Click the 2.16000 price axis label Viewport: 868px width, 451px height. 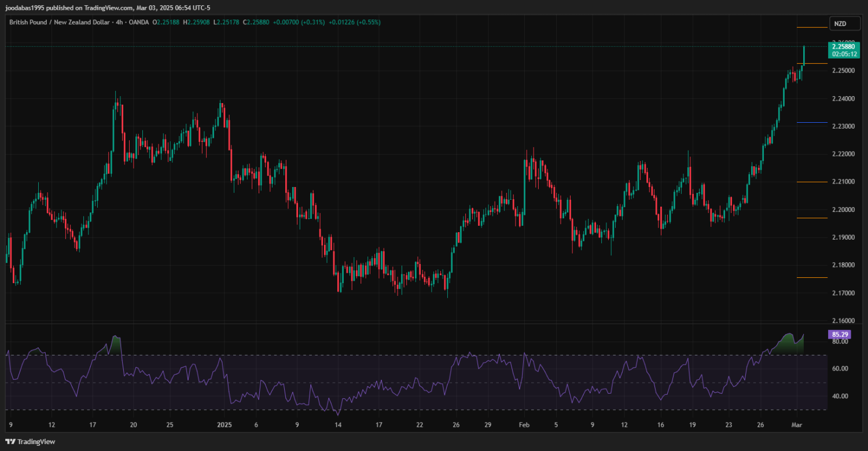[x=843, y=321]
